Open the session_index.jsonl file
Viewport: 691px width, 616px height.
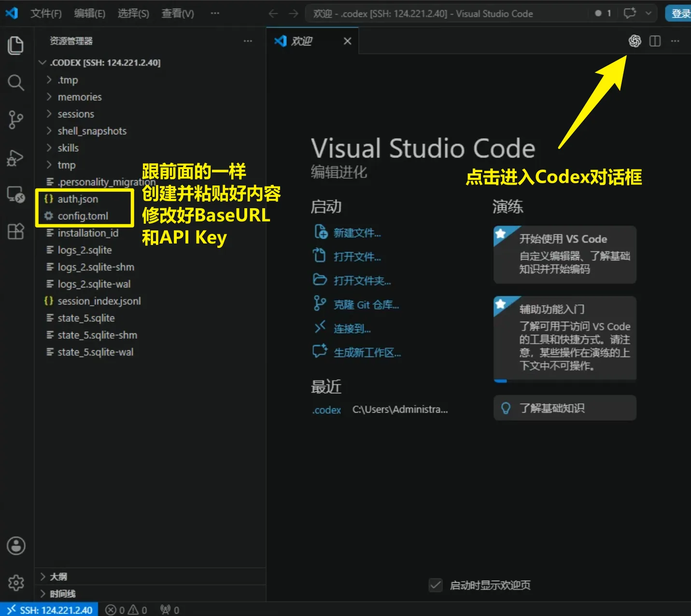[99, 301]
